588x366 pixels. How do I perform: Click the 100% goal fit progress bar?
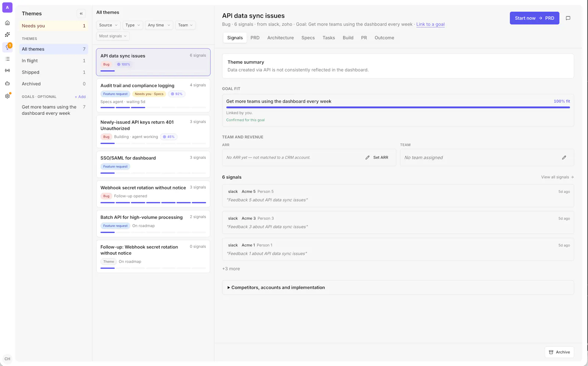[398, 107]
